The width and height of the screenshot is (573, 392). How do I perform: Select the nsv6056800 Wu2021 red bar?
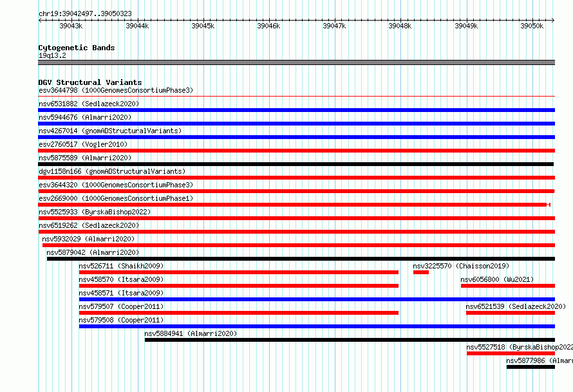(508, 286)
